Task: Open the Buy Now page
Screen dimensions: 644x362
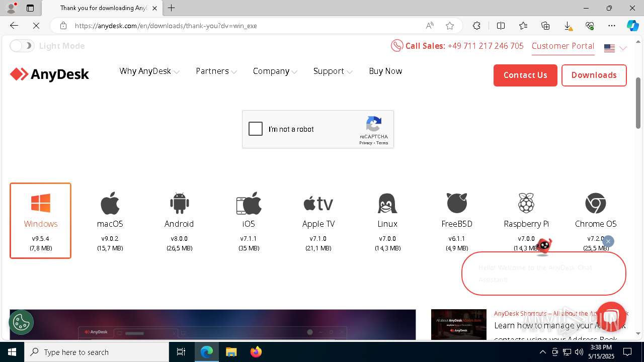Action: coord(385,71)
